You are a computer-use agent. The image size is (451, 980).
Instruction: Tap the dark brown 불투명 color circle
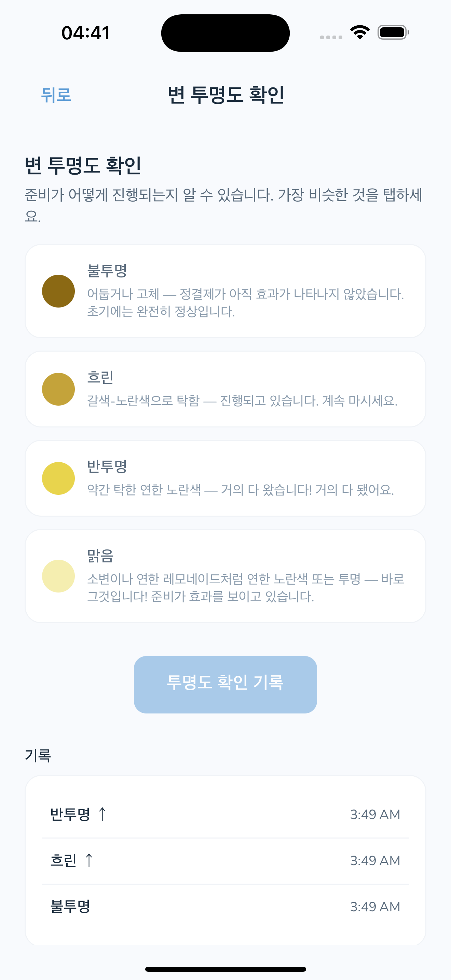click(58, 291)
